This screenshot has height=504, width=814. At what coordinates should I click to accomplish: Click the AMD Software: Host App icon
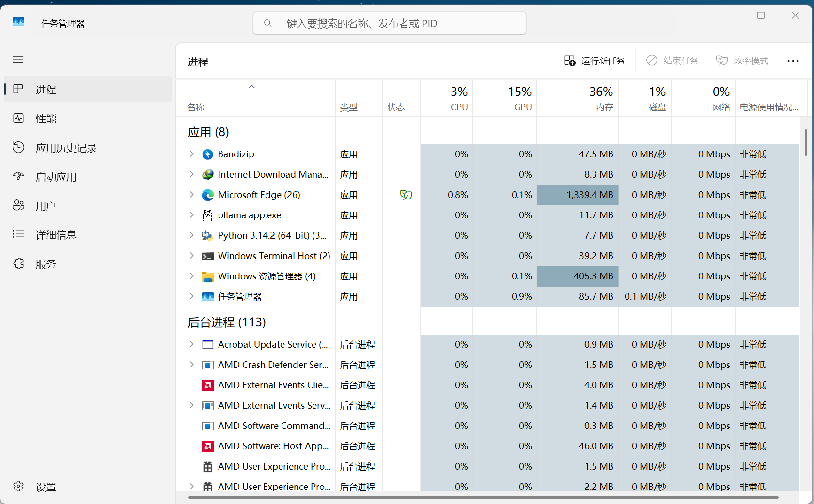pos(208,446)
